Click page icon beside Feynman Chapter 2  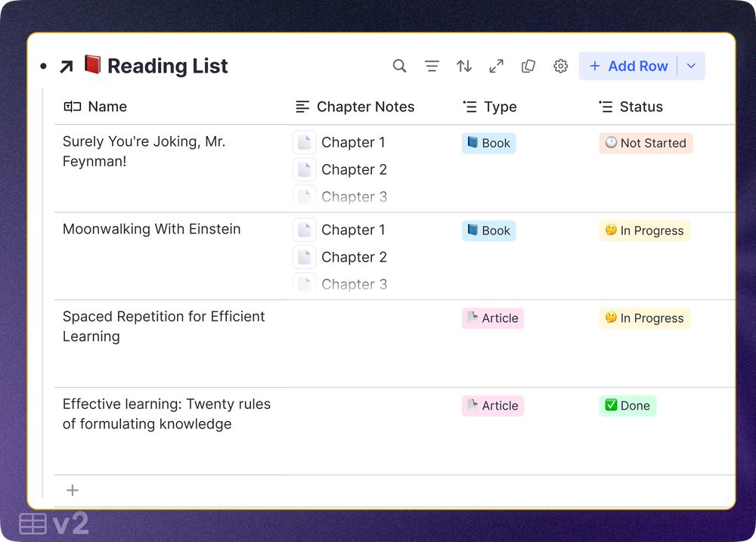(x=304, y=170)
